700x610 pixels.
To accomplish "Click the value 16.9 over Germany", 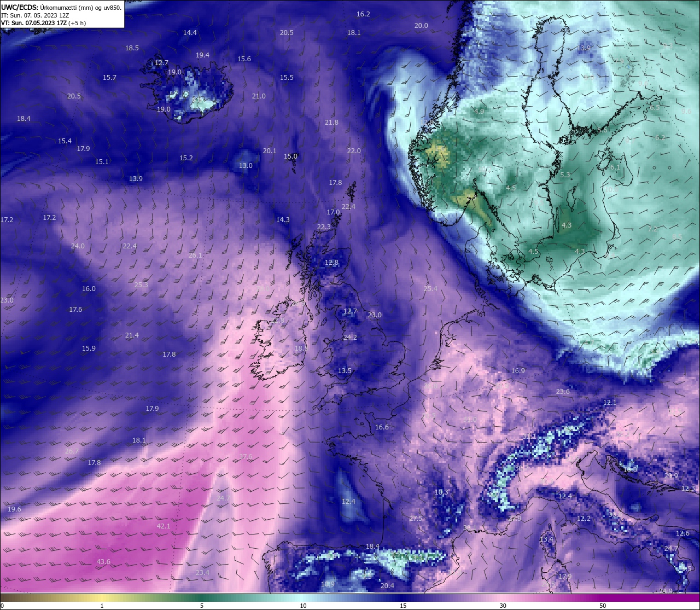I will click(518, 371).
